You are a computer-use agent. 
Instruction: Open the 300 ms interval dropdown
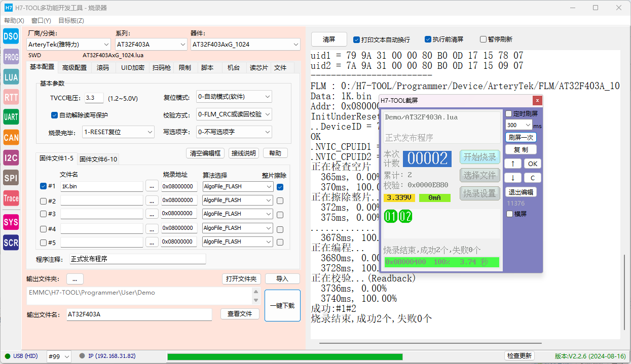point(519,125)
